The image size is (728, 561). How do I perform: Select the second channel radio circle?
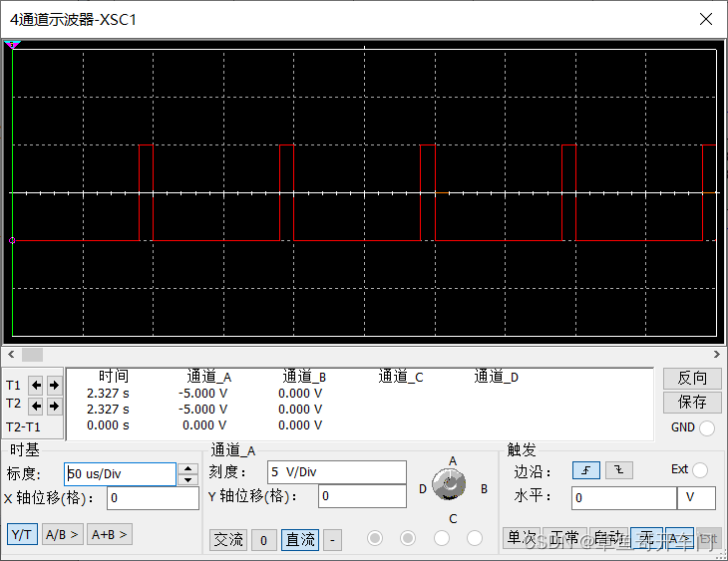(408, 538)
